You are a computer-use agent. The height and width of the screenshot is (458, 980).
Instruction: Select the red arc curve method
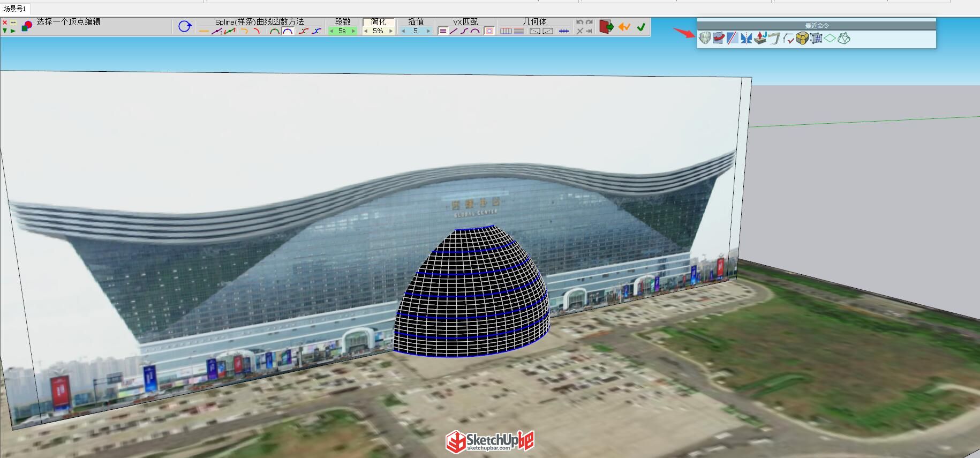(x=257, y=31)
